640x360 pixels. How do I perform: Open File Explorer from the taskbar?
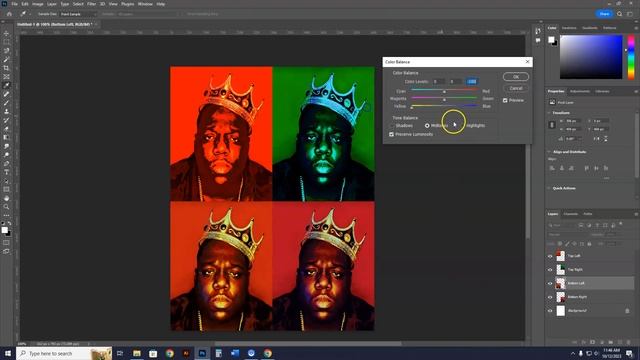tap(137, 353)
